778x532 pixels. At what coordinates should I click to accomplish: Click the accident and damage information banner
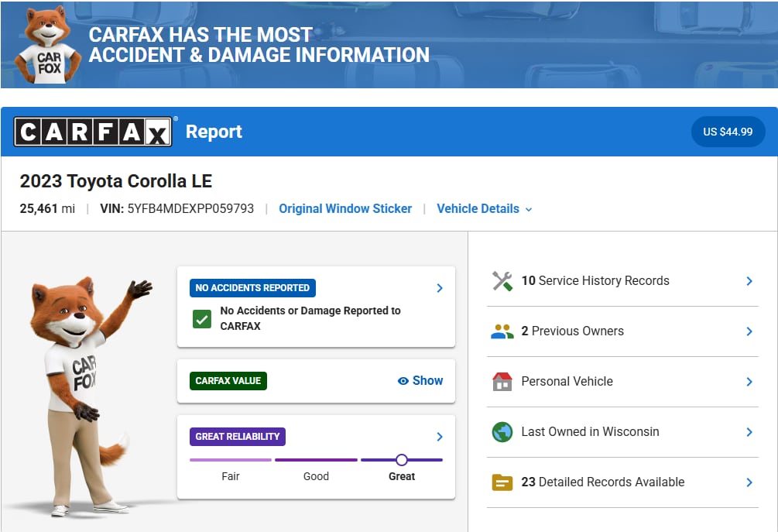click(389, 45)
